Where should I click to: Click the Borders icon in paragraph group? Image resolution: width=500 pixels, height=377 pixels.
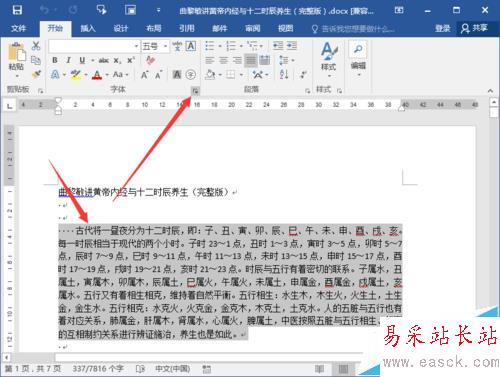pyautogui.click(x=231, y=75)
